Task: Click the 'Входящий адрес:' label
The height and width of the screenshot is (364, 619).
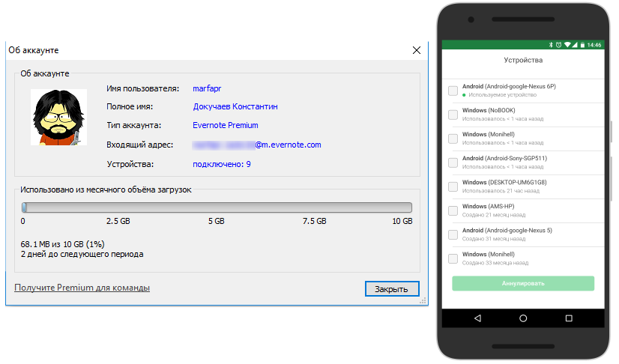Action: 139,145
